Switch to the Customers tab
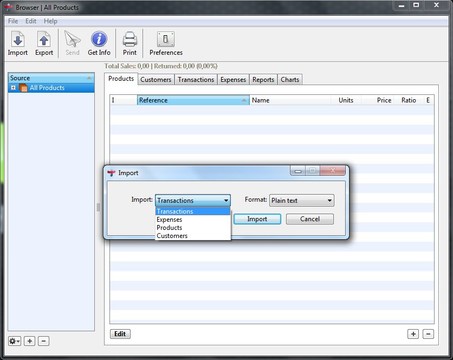 [156, 80]
